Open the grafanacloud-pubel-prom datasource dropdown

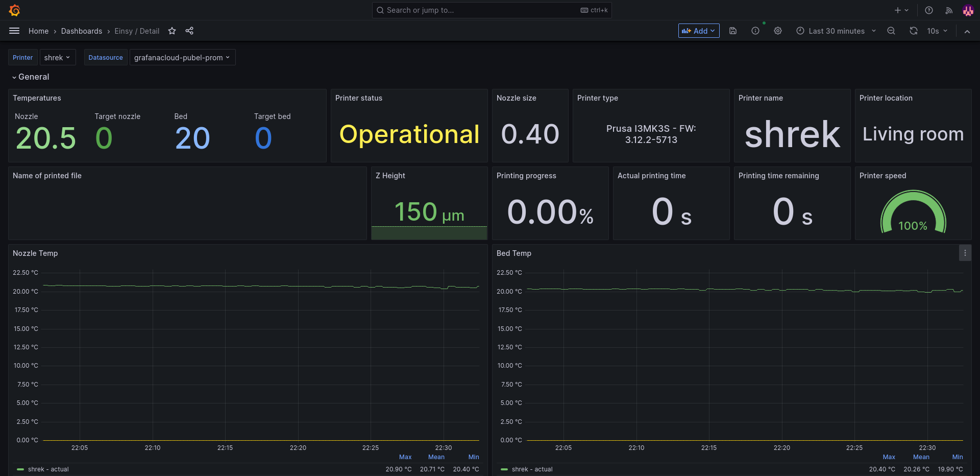coord(182,58)
